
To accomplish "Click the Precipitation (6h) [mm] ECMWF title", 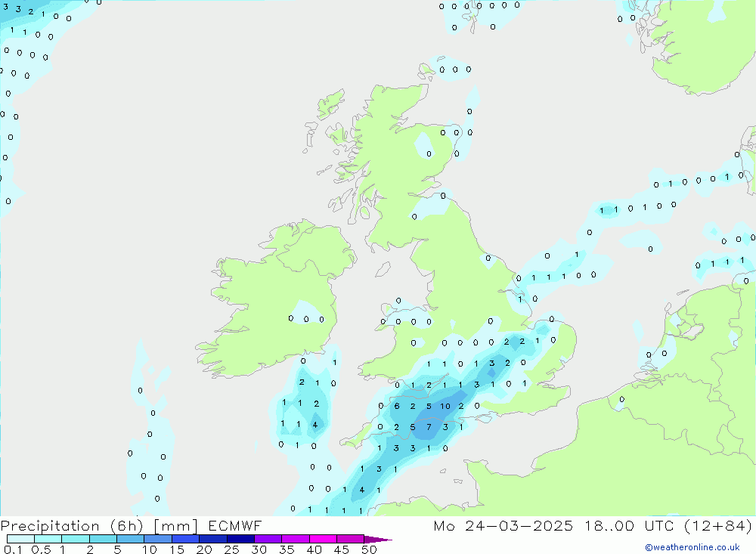I will [131, 525].
